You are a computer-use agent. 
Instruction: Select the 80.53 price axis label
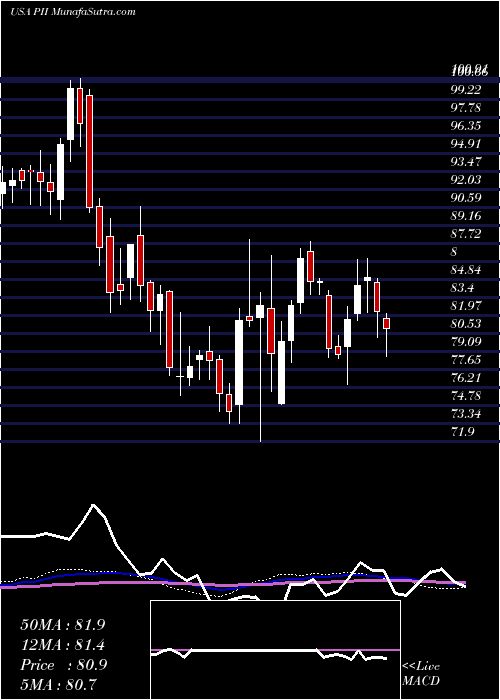(x=466, y=324)
